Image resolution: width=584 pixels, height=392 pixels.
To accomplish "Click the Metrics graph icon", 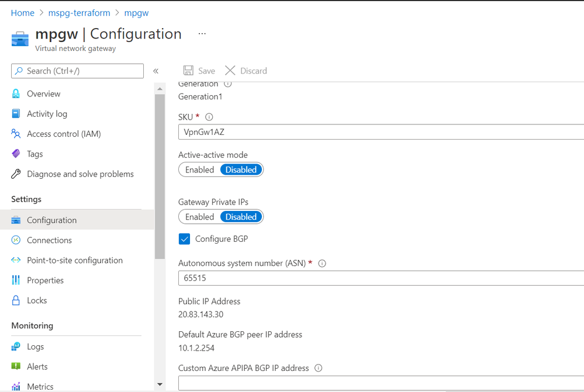I will [16, 387].
